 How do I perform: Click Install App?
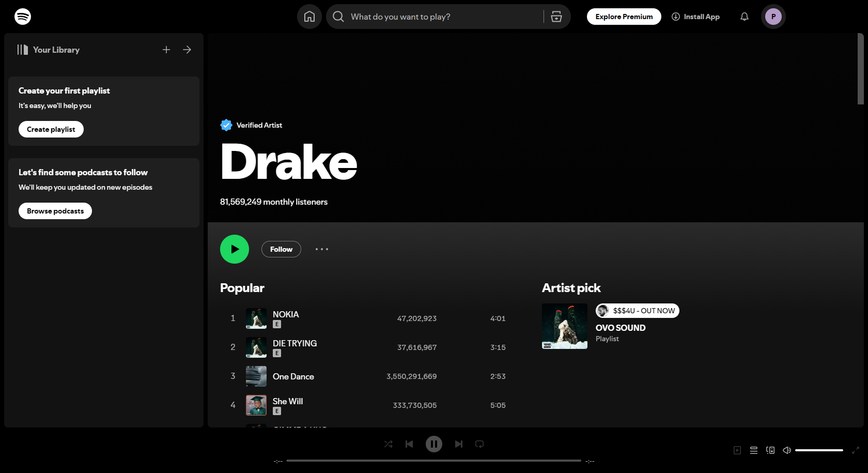[x=695, y=17]
